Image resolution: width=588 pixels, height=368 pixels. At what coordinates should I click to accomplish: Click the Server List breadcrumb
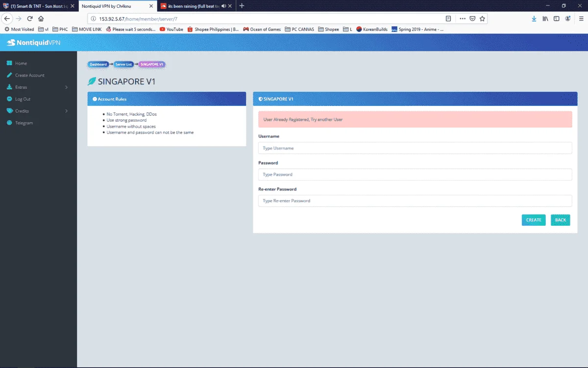[124, 64]
